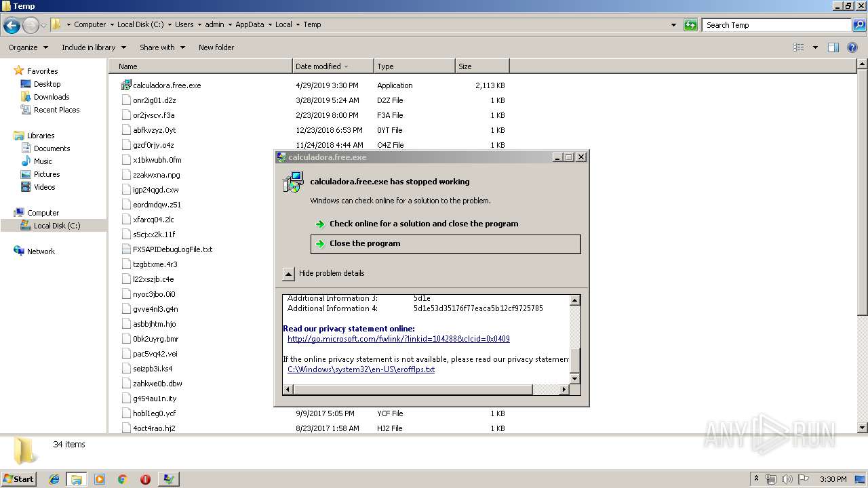Open erofflps.txt privacy file link
The width and height of the screenshot is (868, 488).
click(x=361, y=369)
